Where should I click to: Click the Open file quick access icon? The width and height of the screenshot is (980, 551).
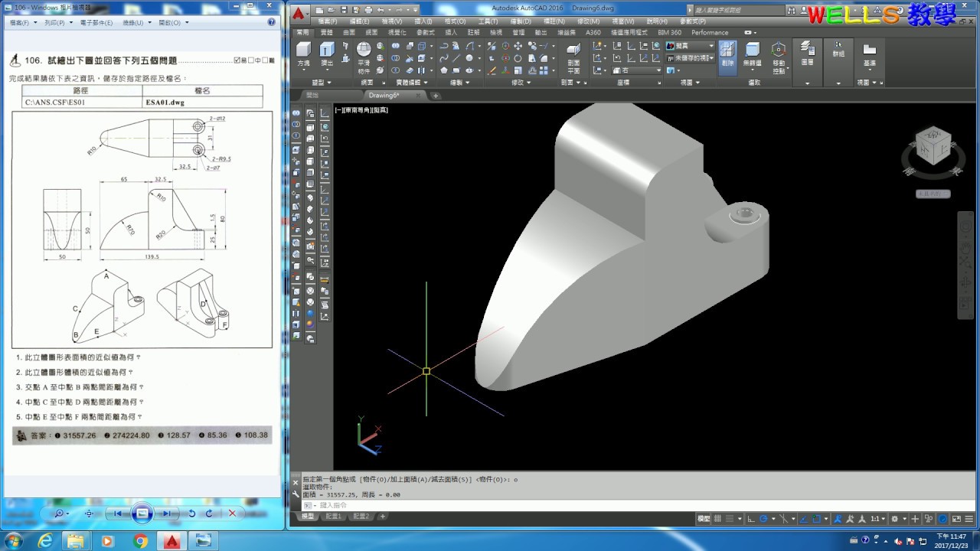click(x=332, y=9)
